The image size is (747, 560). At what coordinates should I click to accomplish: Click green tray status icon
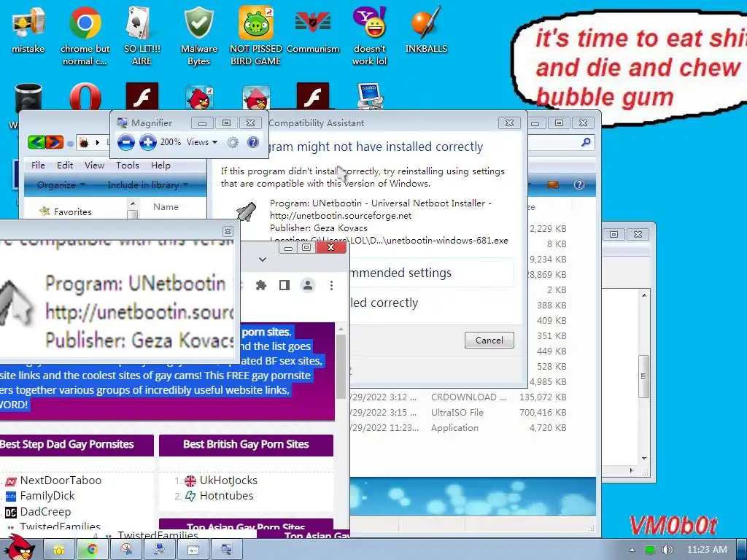pyautogui.click(x=650, y=550)
